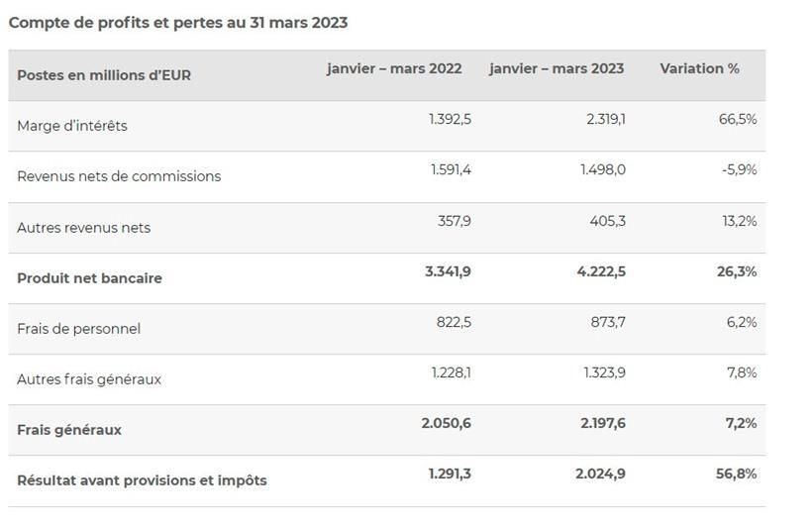The image size is (812, 529).
Task: Select the 'Autres frais généraux' row label
Action: tap(89, 379)
